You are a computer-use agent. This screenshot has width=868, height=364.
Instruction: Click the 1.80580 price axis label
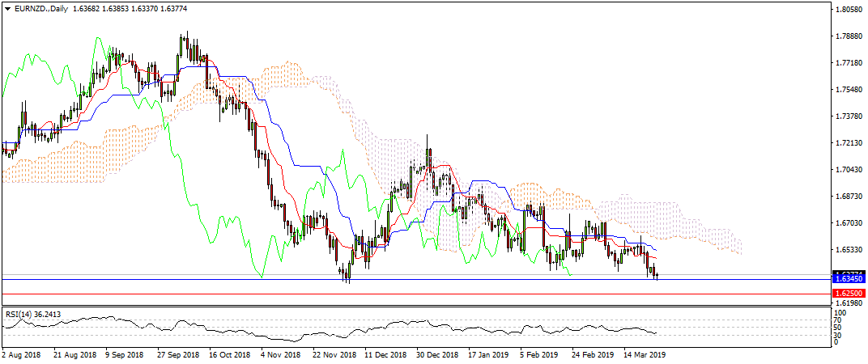tap(849, 10)
